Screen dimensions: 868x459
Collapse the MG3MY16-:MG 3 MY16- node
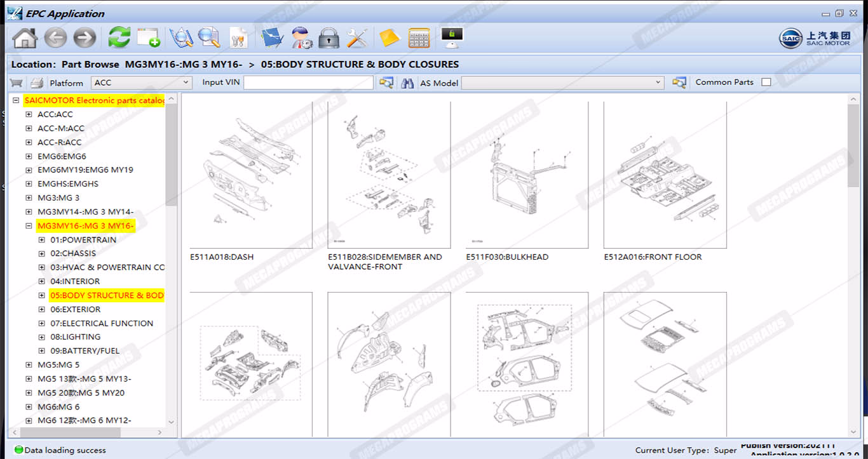[x=29, y=225]
